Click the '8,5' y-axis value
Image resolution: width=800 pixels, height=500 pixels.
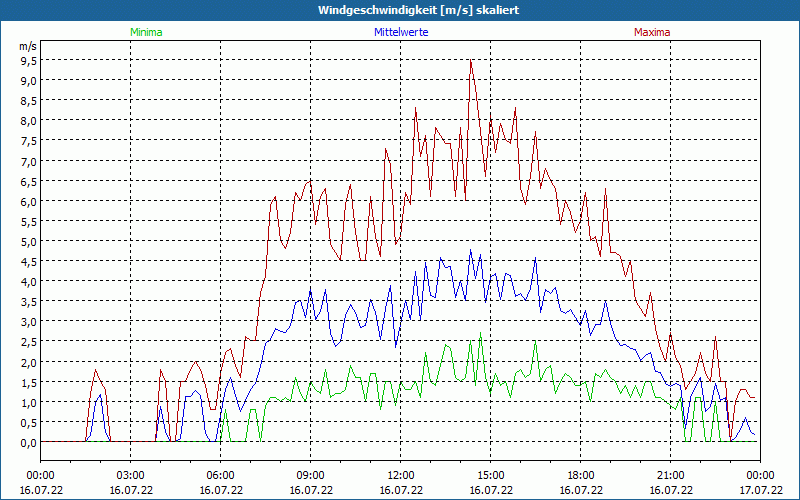pos(29,101)
